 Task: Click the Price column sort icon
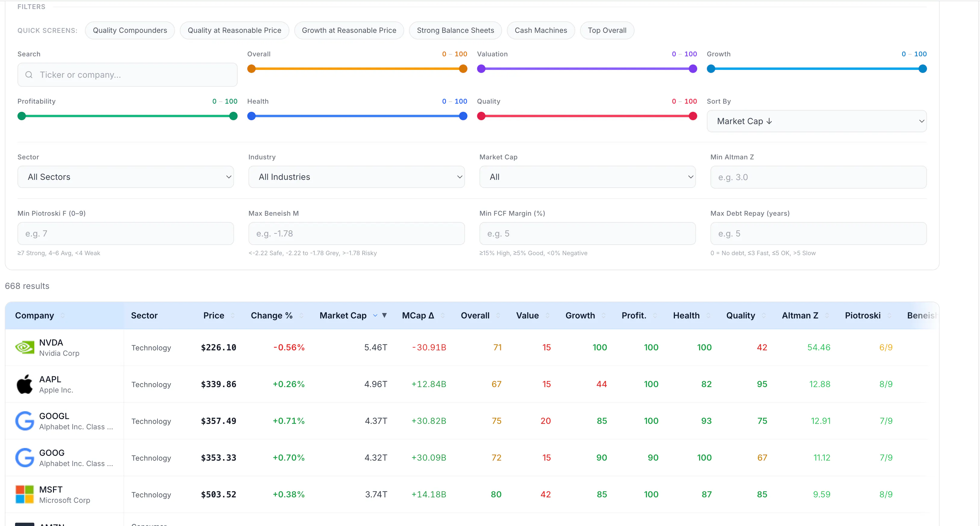pyautogui.click(x=233, y=315)
